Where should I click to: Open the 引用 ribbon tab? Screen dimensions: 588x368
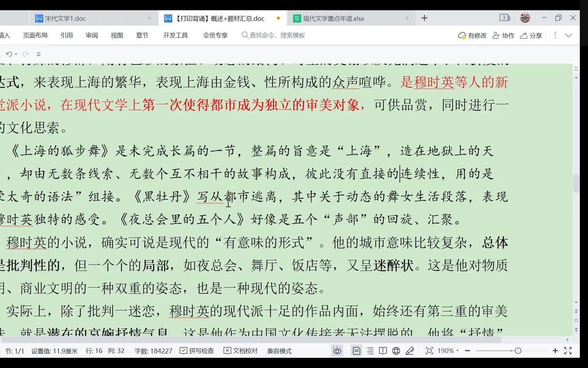tap(67, 35)
